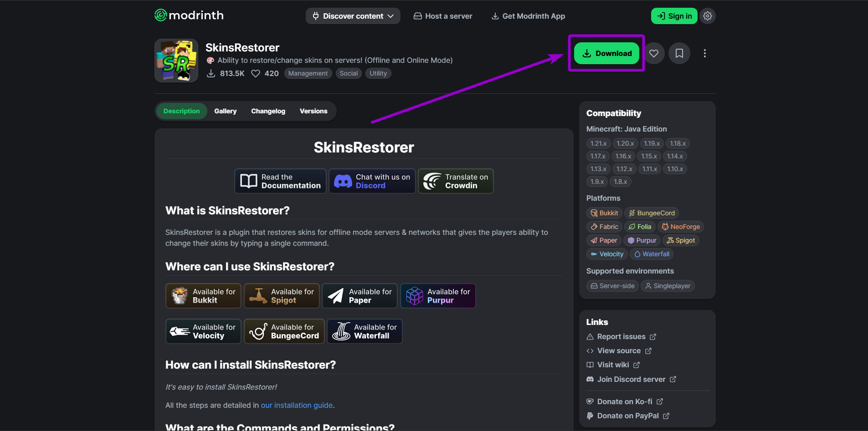Click the Sign in button
868x431 pixels.
pyautogui.click(x=674, y=16)
